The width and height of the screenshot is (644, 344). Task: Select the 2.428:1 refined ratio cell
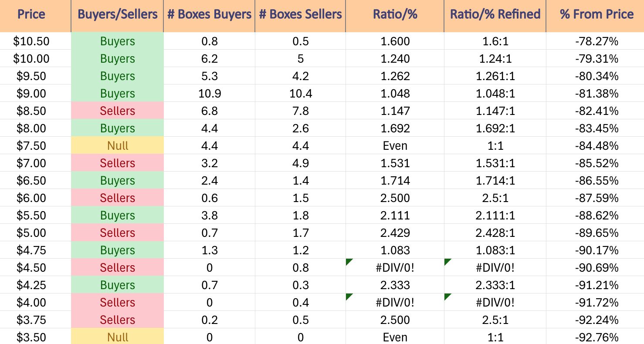(495, 233)
